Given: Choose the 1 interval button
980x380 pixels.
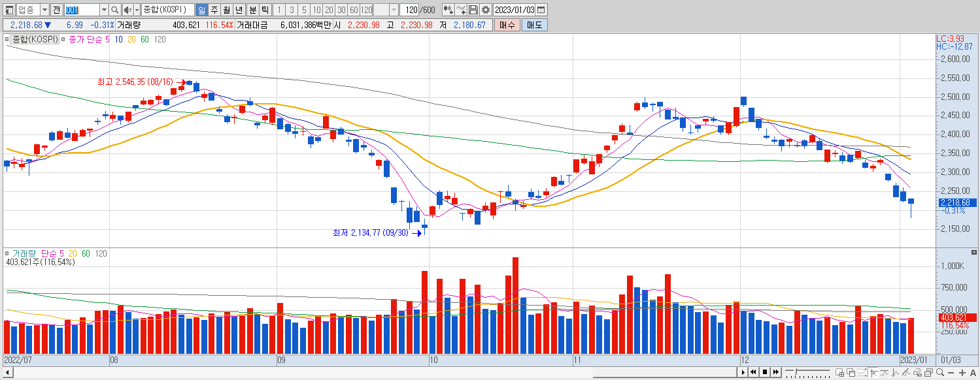Looking at the screenshot, I should pyautogui.click(x=279, y=10).
